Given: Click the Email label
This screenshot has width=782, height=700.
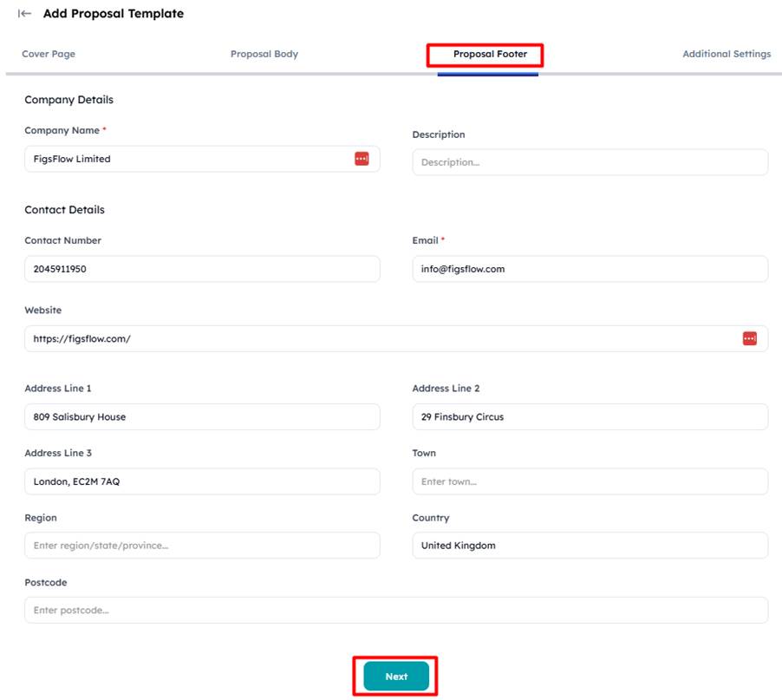Looking at the screenshot, I should click(425, 240).
